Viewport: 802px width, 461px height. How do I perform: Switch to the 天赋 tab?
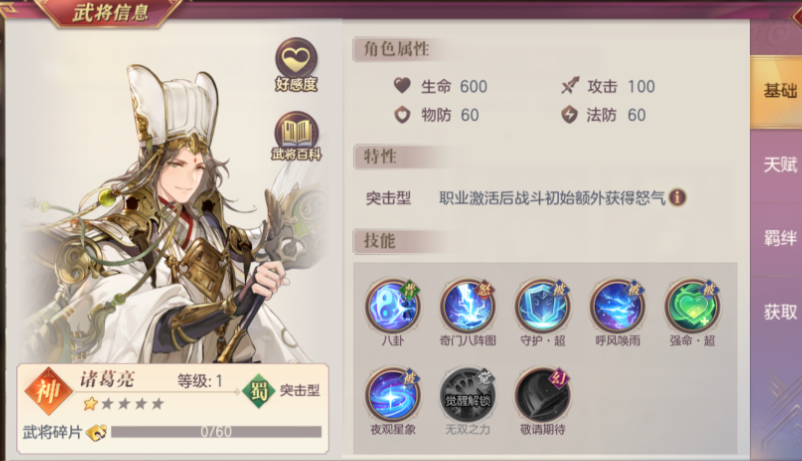click(777, 165)
